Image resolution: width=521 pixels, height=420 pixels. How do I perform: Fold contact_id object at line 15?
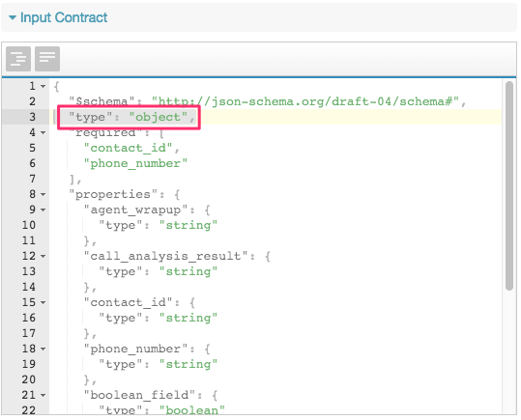click(x=43, y=302)
